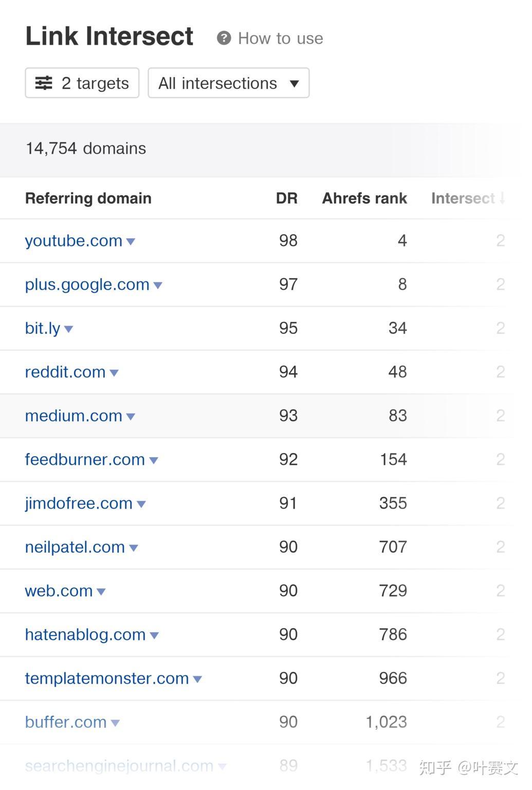
Task: Open the buffer.com domain link
Action: (x=66, y=722)
